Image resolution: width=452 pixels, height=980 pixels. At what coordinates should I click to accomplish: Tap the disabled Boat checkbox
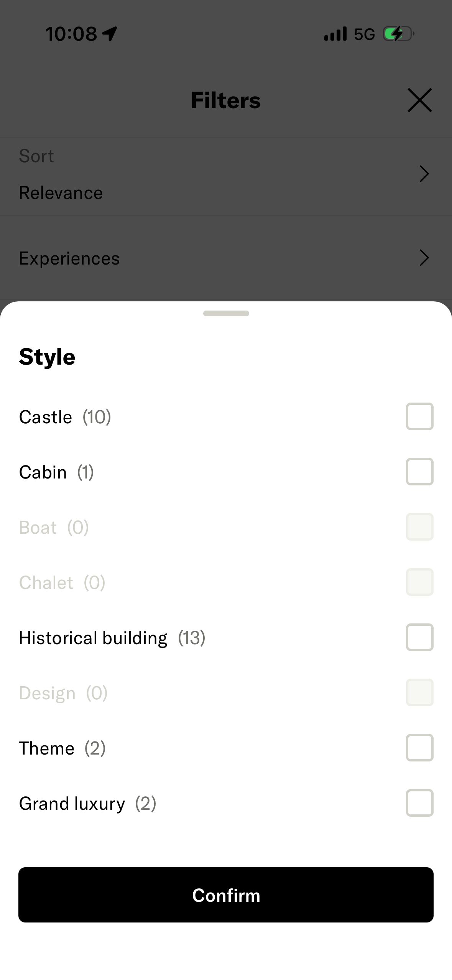coord(419,527)
